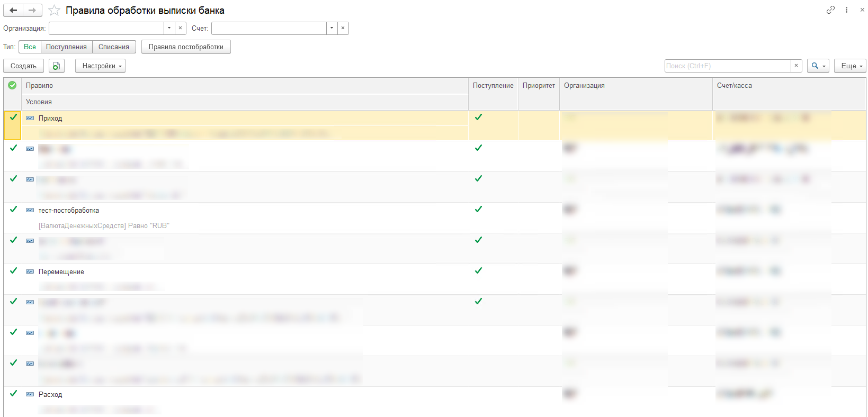
Task: Open the Настройки dropdown menu
Action: (x=100, y=66)
